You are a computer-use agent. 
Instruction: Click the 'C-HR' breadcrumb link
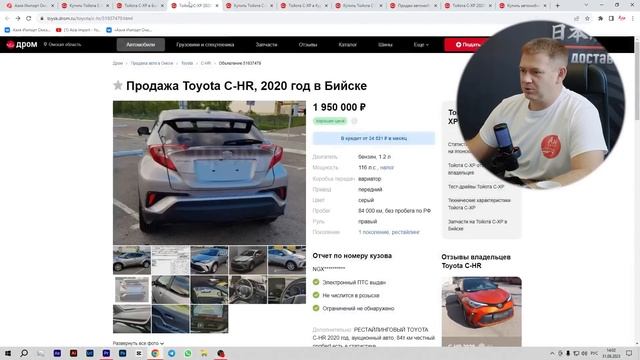click(x=206, y=63)
